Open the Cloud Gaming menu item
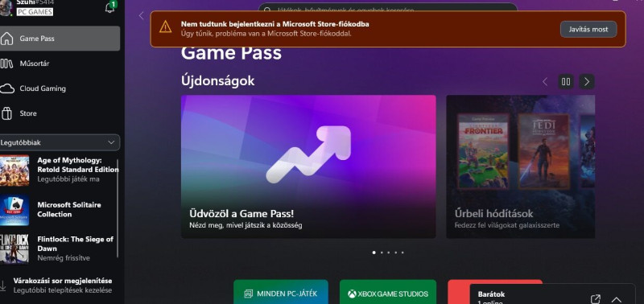Screen dimensions: 644x304 click(60, 88)
